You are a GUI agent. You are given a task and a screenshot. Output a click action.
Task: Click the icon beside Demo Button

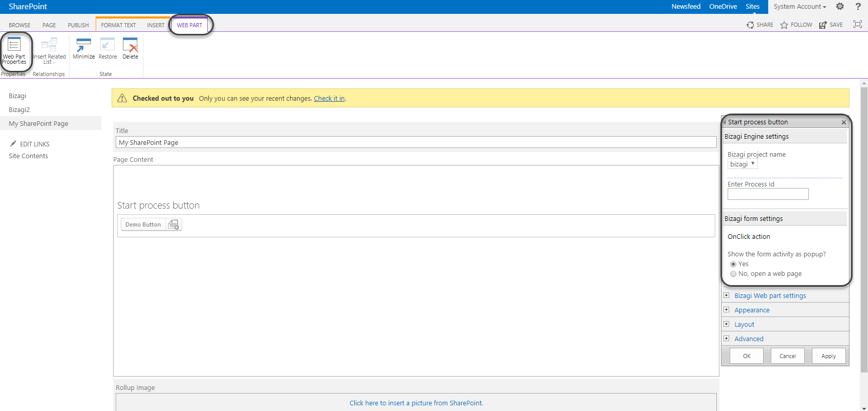(174, 225)
